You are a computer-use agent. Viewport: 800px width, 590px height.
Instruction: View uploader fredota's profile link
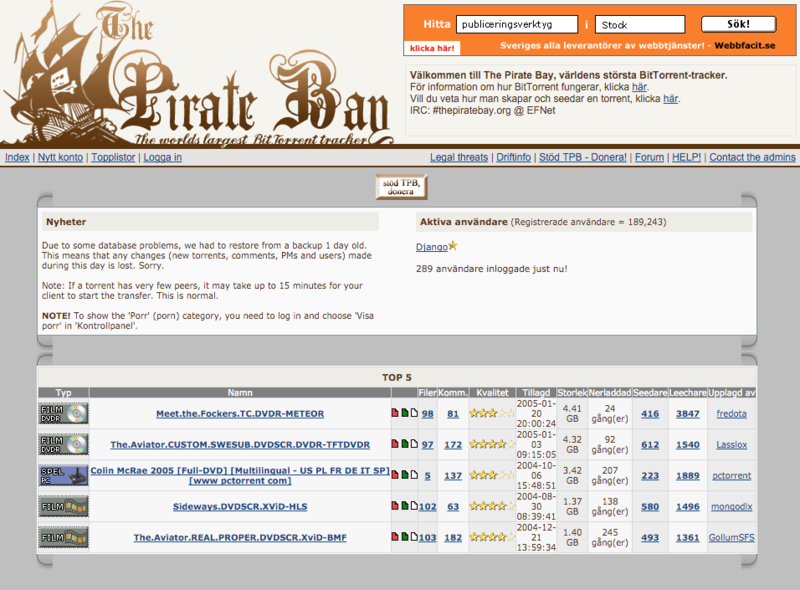click(731, 413)
